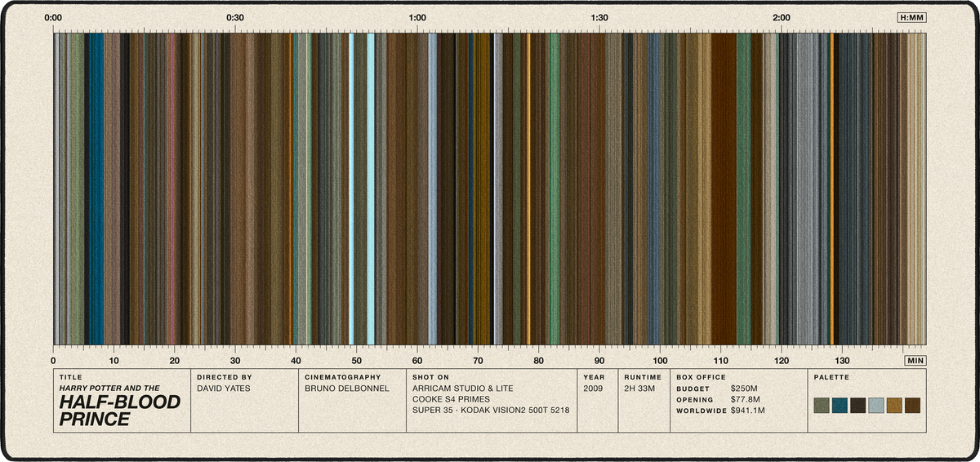Click the 30 minute axis label
Image resolution: width=980 pixels, height=462 pixels.
(x=235, y=360)
